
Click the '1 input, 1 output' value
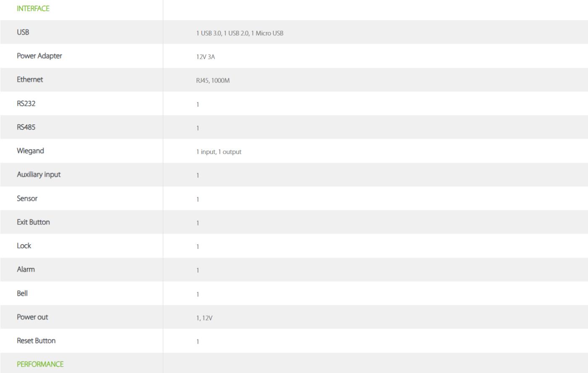tap(219, 152)
